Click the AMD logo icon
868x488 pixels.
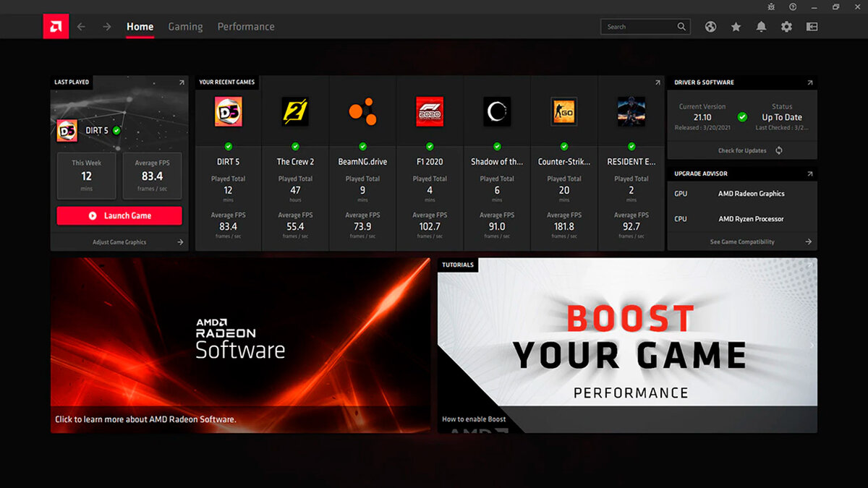56,27
